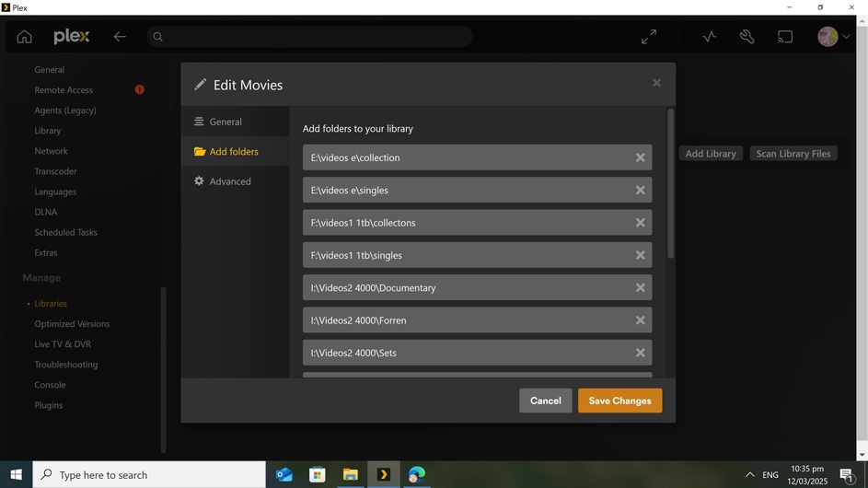Click the magnifier icon in search bar

click(x=157, y=37)
